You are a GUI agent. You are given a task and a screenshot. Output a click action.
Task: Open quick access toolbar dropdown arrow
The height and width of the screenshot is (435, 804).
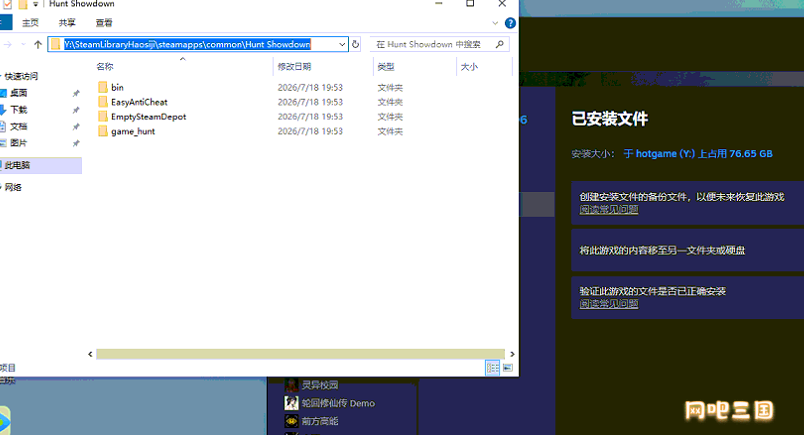35,4
